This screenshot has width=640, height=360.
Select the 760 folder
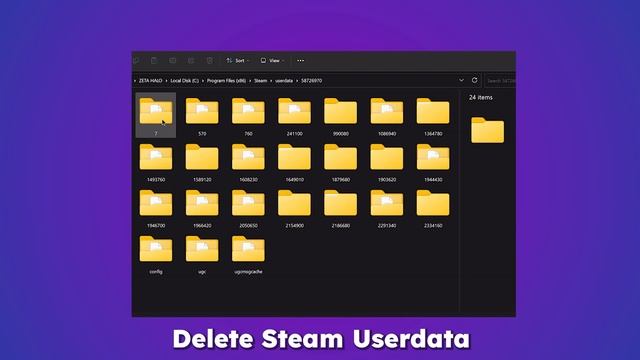248,116
